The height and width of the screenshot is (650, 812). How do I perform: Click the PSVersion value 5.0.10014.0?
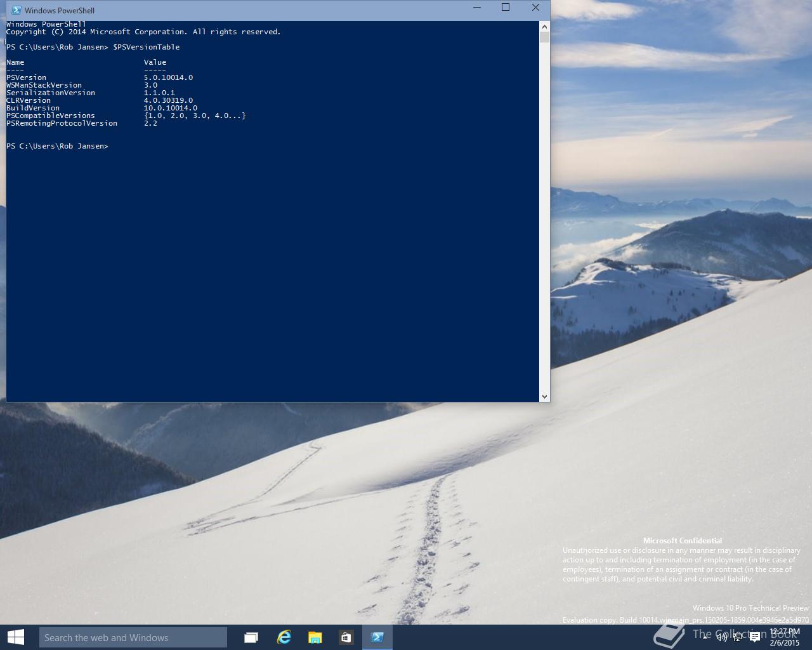click(168, 77)
